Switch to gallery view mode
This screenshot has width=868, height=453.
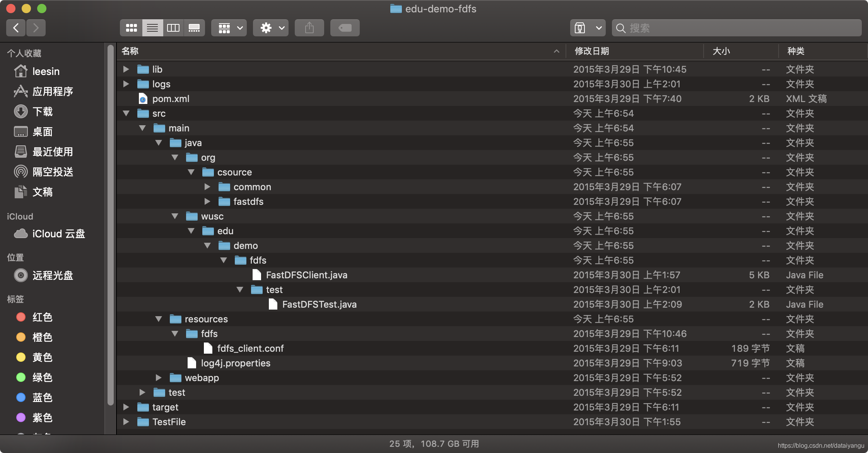(x=194, y=28)
